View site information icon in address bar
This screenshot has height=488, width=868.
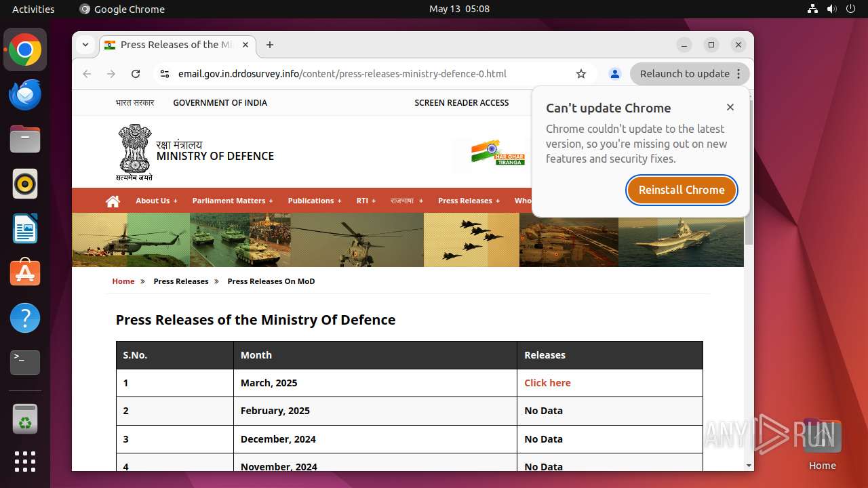[x=164, y=74]
